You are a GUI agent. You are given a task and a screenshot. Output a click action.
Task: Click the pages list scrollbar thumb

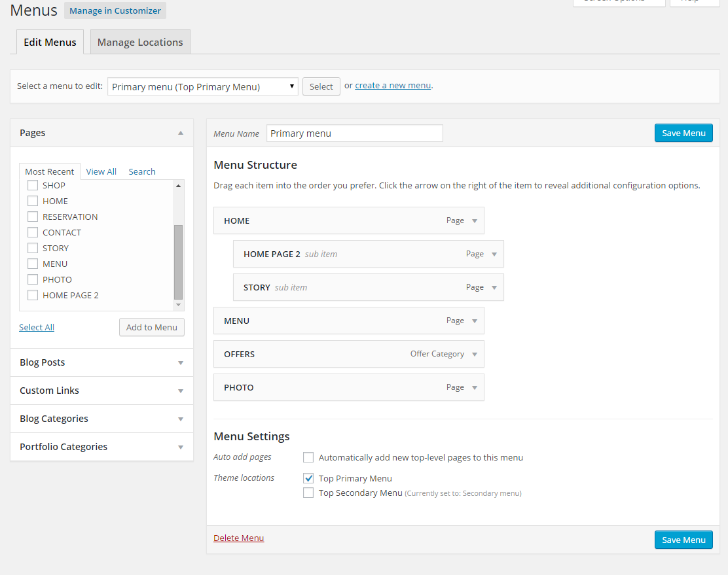tap(178, 262)
